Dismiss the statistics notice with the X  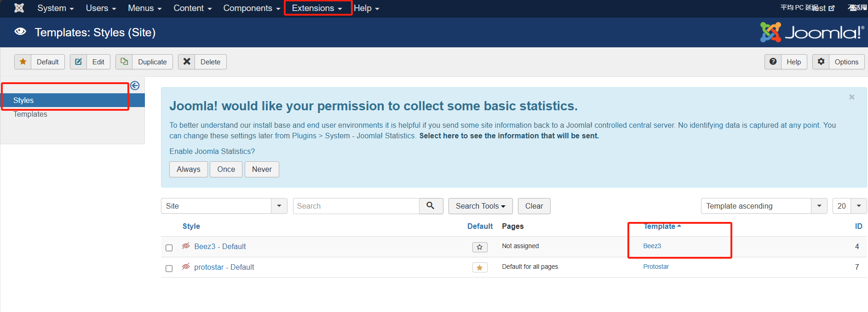pyautogui.click(x=852, y=97)
